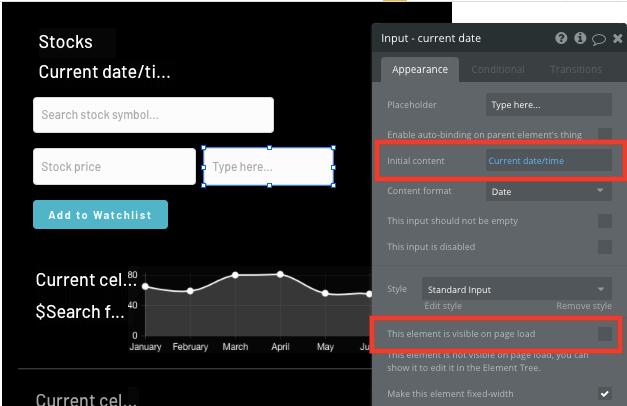Viewport: 627px width, 406px height.
Task: Click the Search stock symbol input
Action: 154,115
